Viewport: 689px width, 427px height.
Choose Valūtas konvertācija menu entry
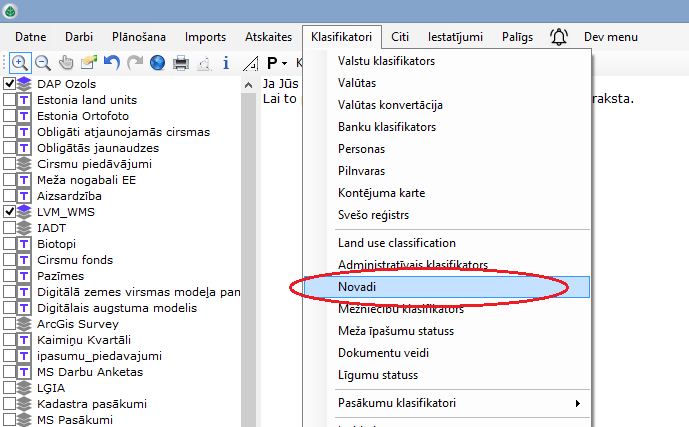390,105
